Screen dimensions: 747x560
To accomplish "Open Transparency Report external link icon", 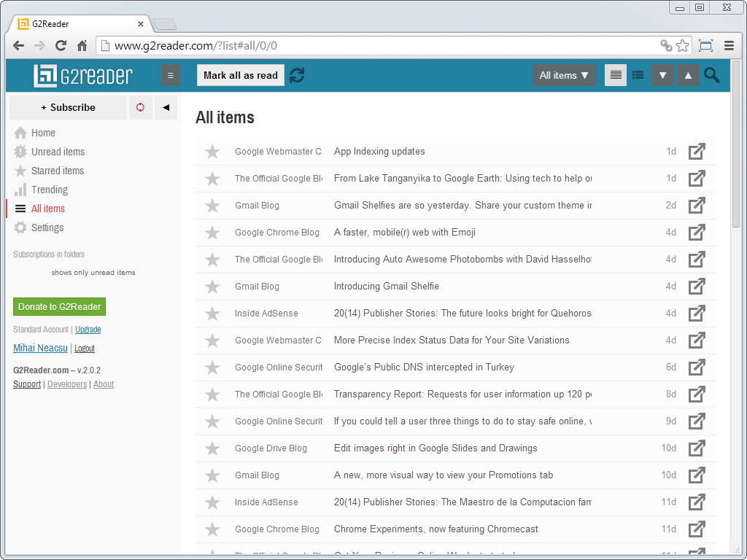I will (697, 394).
